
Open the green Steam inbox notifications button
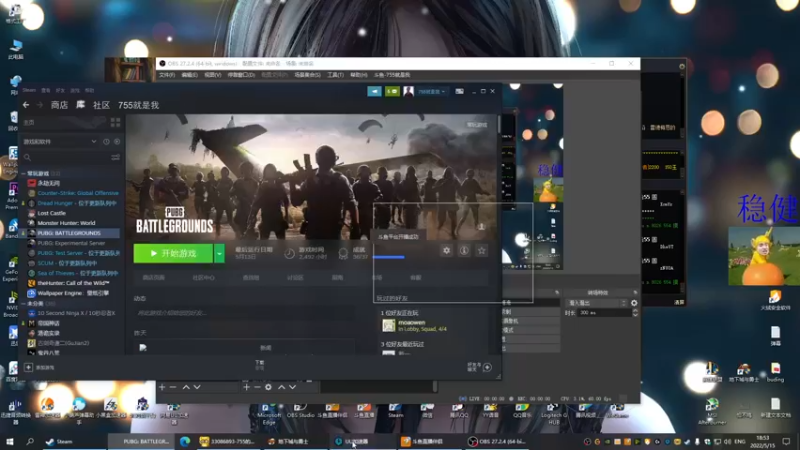tap(392, 91)
